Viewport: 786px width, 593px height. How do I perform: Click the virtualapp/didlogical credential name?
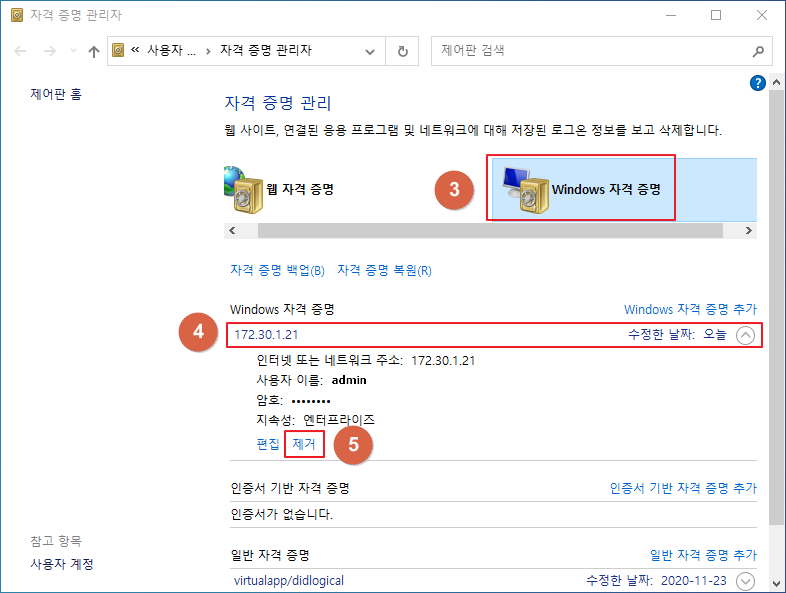(x=289, y=580)
